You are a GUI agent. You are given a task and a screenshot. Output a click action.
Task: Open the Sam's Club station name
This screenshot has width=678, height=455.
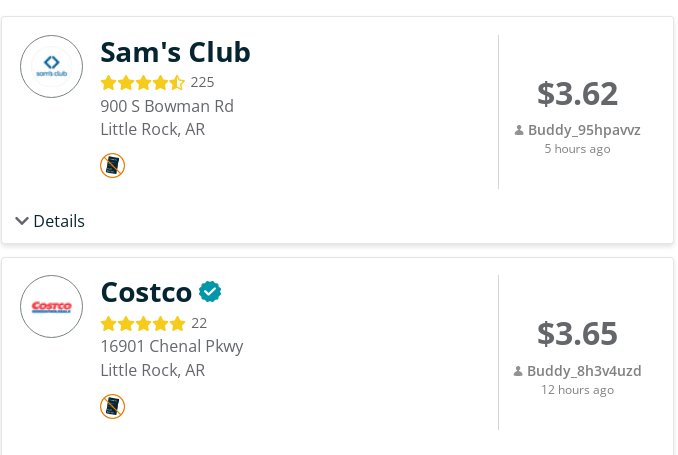click(x=175, y=52)
